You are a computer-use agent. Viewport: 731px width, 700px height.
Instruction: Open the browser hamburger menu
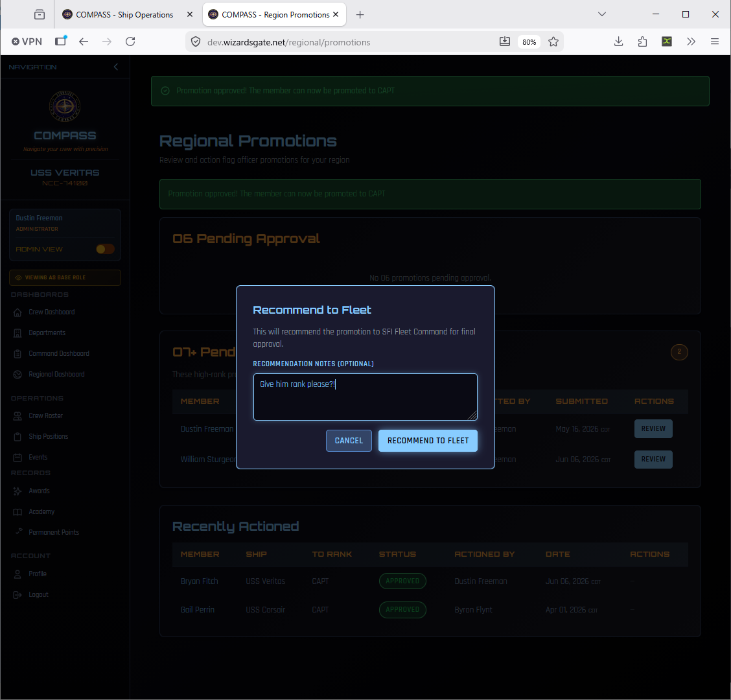click(x=715, y=42)
